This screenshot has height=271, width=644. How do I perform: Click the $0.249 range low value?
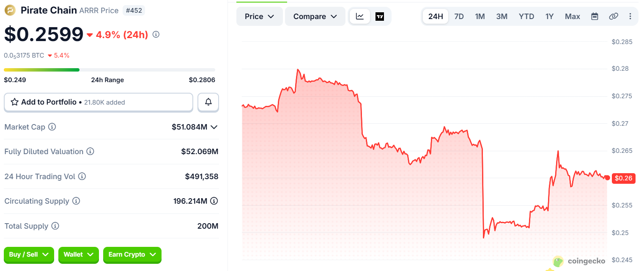click(x=15, y=80)
